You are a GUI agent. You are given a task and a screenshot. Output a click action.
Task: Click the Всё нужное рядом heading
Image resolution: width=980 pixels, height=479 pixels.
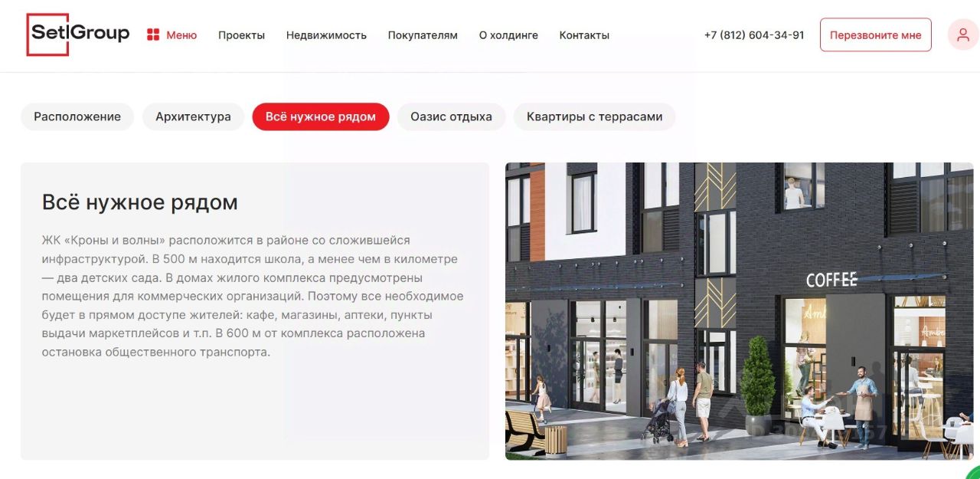click(x=140, y=202)
